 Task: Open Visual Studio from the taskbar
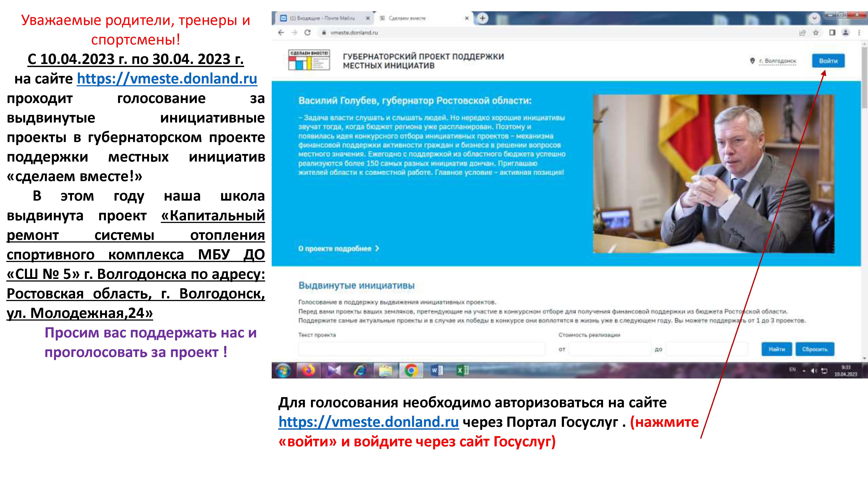(334, 371)
